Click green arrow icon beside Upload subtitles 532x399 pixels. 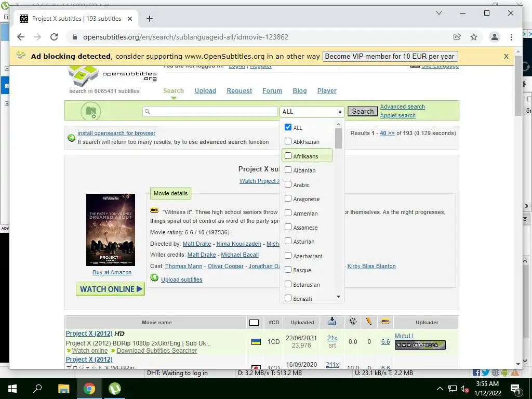pyautogui.click(x=154, y=278)
